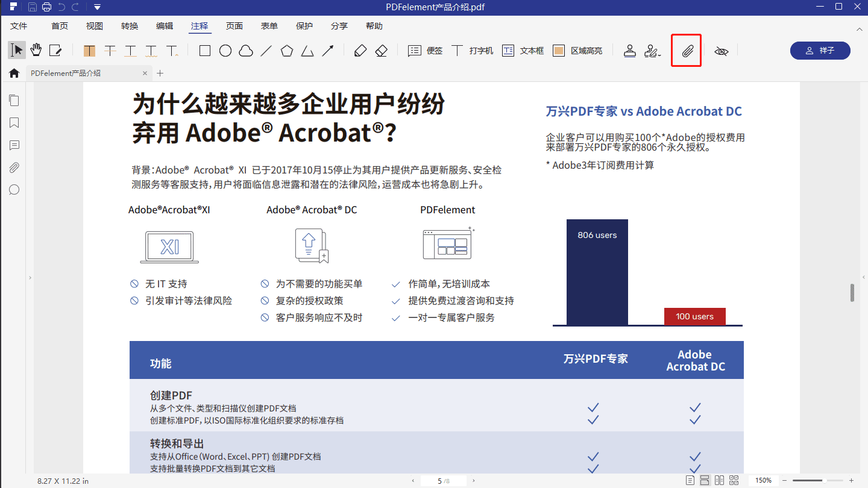Open the 文件 menu

coord(19,26)
